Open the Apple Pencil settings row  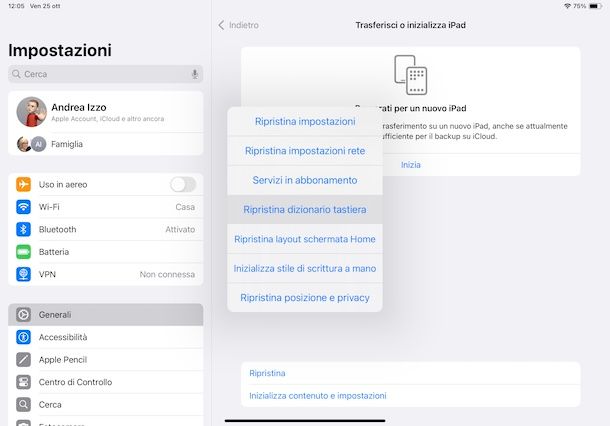[x=105, y=359]
